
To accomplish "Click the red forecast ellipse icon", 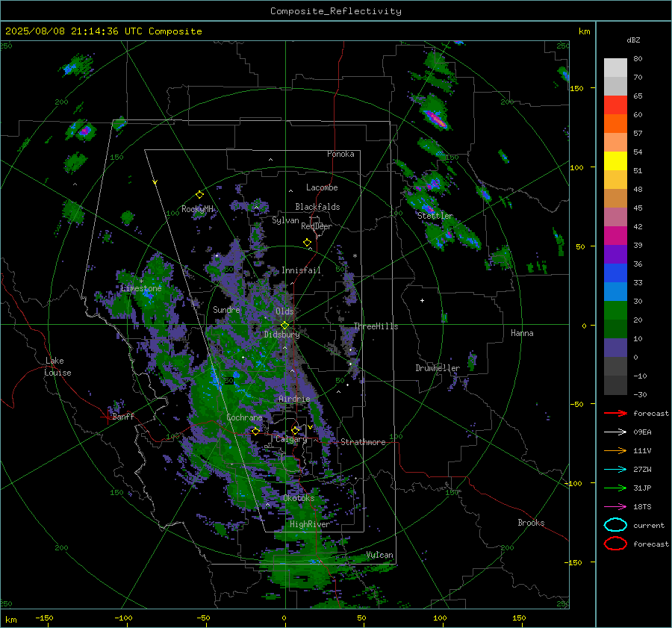I will (615, 544).
